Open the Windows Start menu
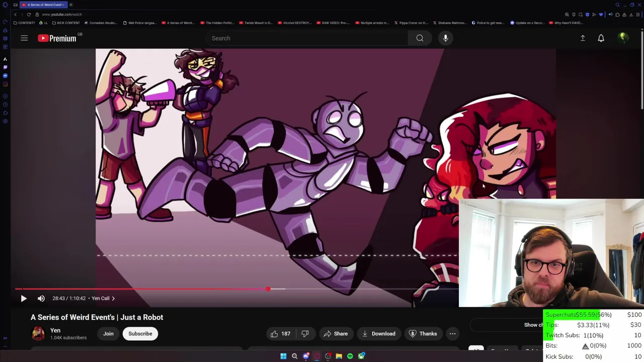This screenshot has height=362, width=644. (283, 356)
